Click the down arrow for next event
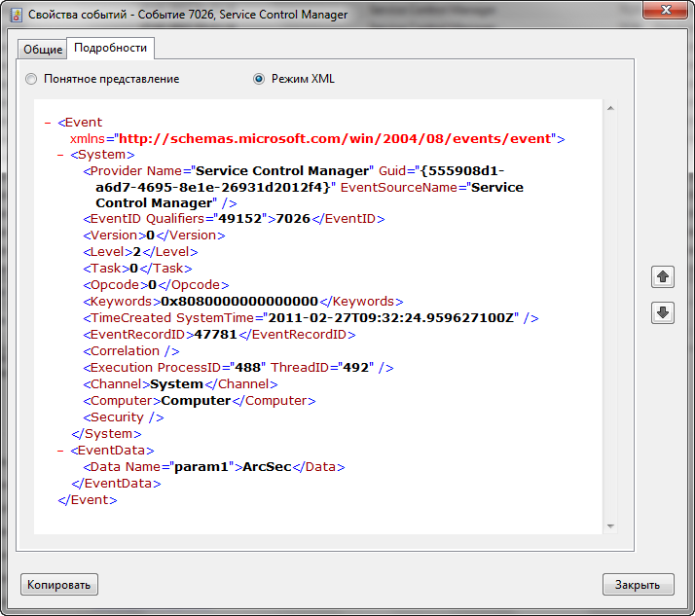Viewport: 695px width, 616px height. [x=662, y=312]
